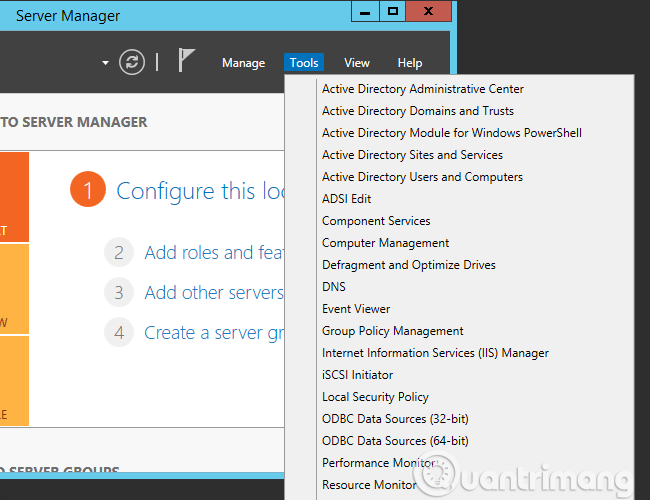Open the DNS manager entry
This screenshot has width=650, height=500.
[x=334, y=287]
